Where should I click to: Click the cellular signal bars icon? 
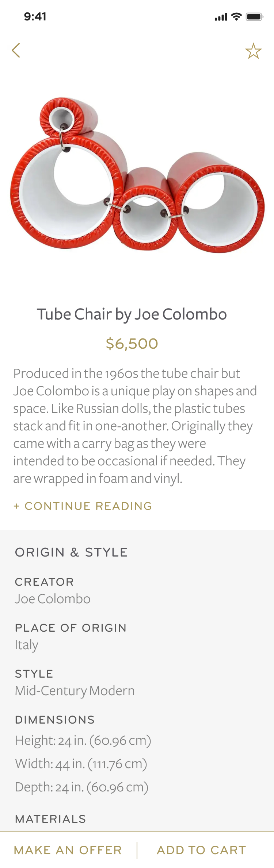[x=221, y=17]
